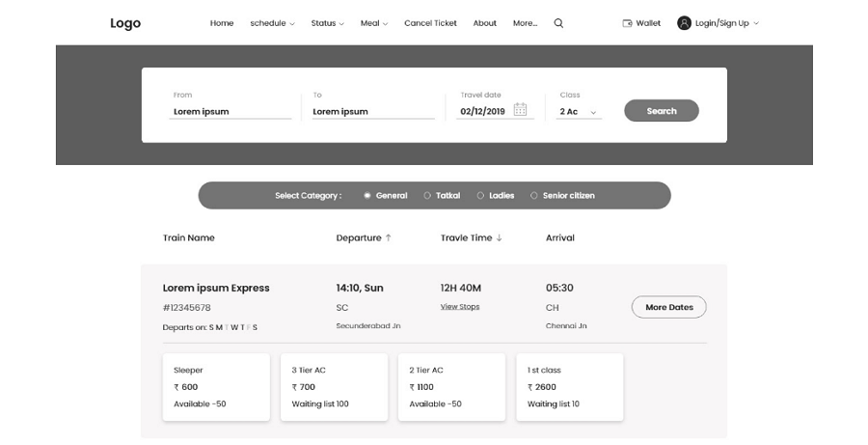Choose the Ladies category radio button

480,196
